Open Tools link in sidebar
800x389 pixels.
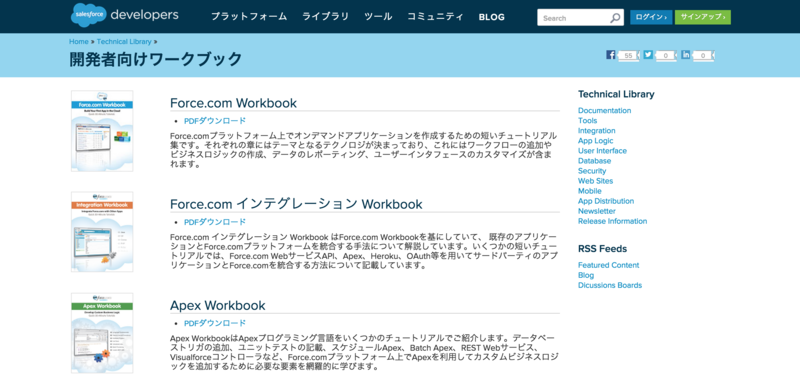587,120
